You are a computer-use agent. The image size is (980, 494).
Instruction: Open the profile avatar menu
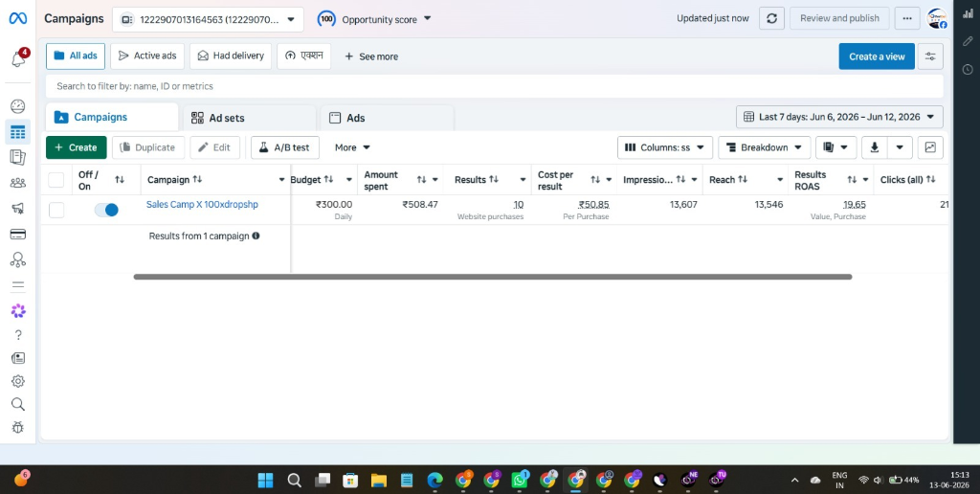(936, 18)
